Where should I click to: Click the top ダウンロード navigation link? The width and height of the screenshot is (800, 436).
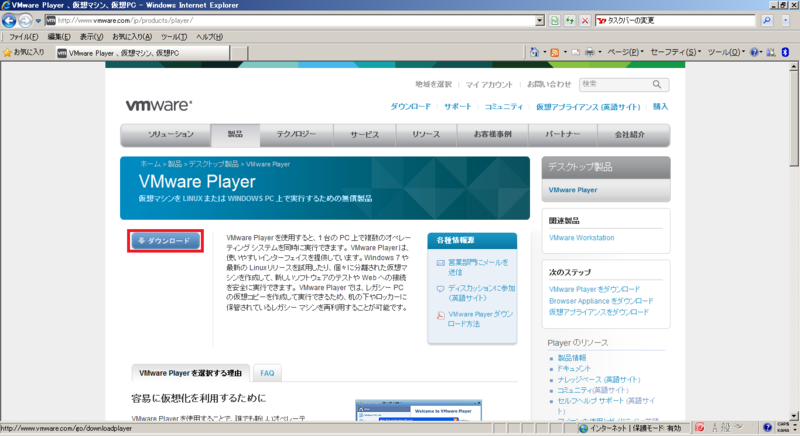[411, 107]
